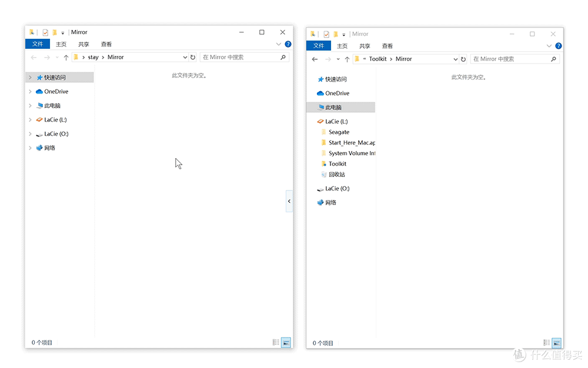Open the 查看 tab in right Toolkit window
This screenshot has height=368, width=588.
387,46
